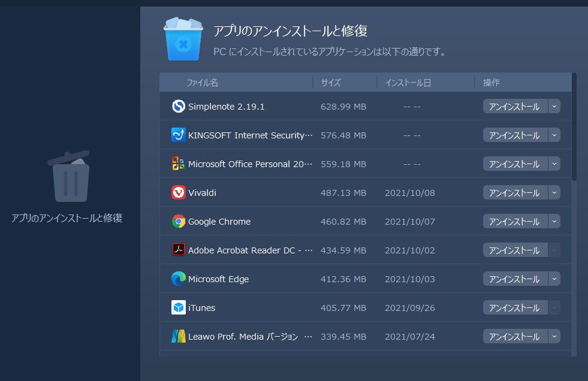Open アプリのアンインストールと修復 in sidebar
The image size is (588, 381).
67,218
